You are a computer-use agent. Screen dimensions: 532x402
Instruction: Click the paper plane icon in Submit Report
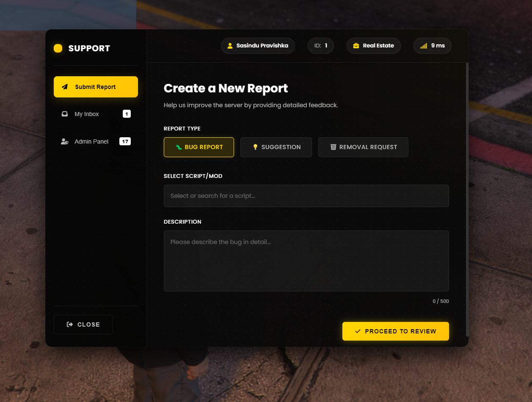(x=65, y=87)
